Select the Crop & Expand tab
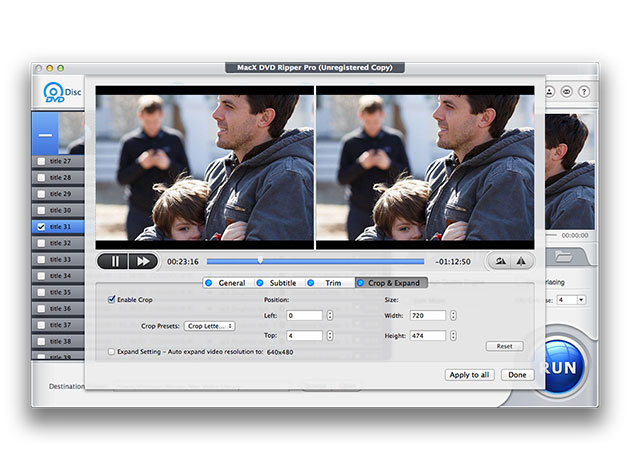 point(391,283)
